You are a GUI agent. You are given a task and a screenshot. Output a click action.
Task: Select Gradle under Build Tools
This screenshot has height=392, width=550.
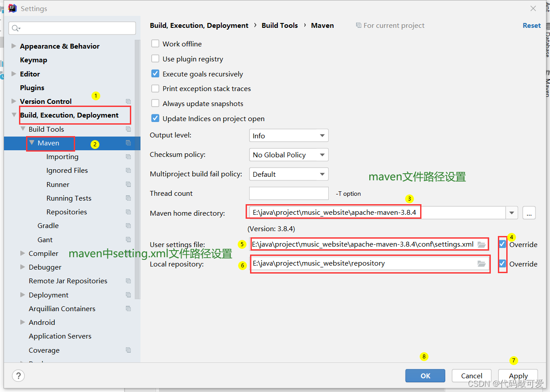(48, 226)
